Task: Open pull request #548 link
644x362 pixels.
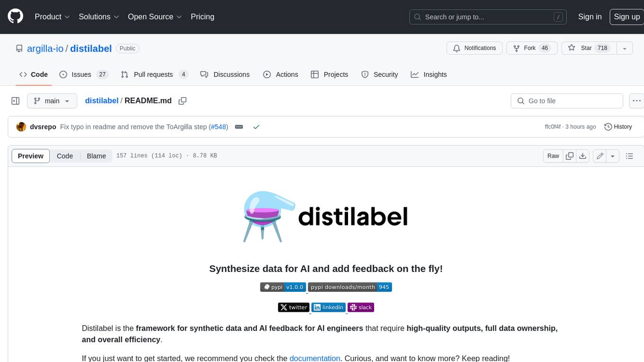Action: click(x=218, y=127)
